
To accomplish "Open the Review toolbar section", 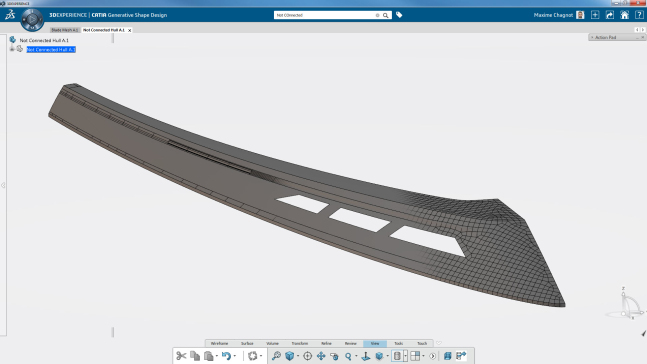I will tap(351, 343).
